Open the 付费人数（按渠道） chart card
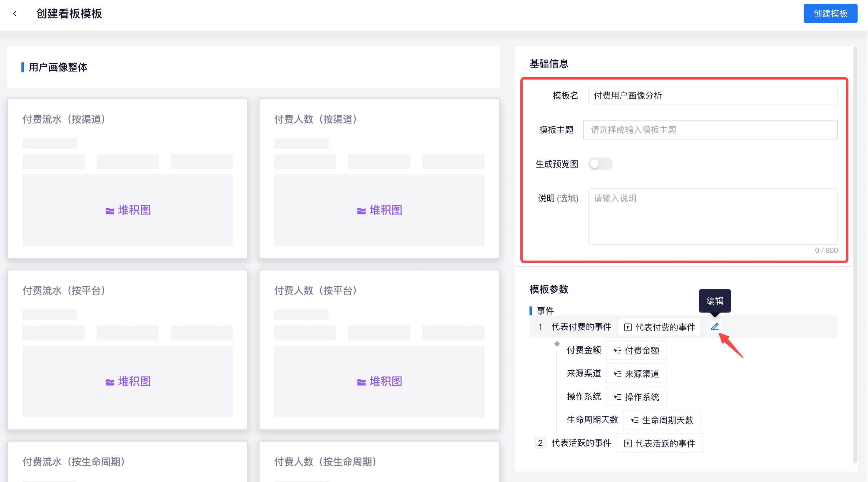The width and height of the screenshot is (868, 482). [379, 178]
